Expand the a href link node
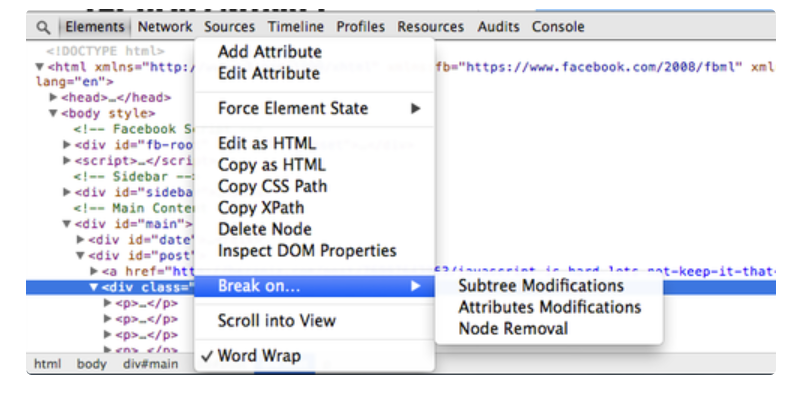Image resolution: width=793 pixels, height=394 pixels. point(94,271)
